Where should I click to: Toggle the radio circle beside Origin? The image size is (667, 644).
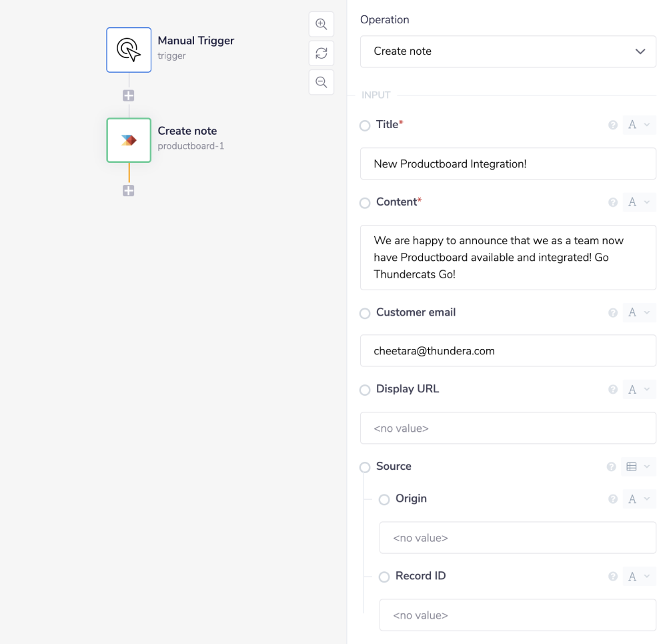[384, 499]
